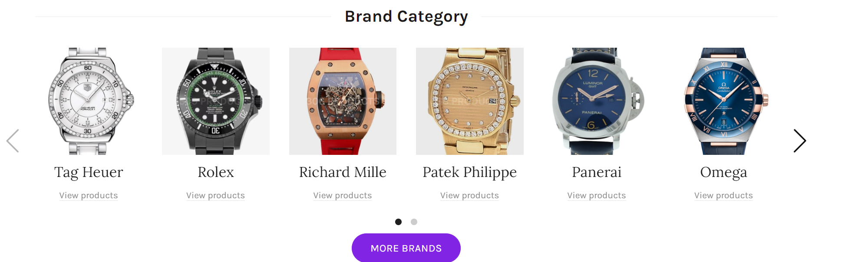This screenshot has width=868, height=262.
Task: View products under Panerai
Action: [x=597, y=196]
